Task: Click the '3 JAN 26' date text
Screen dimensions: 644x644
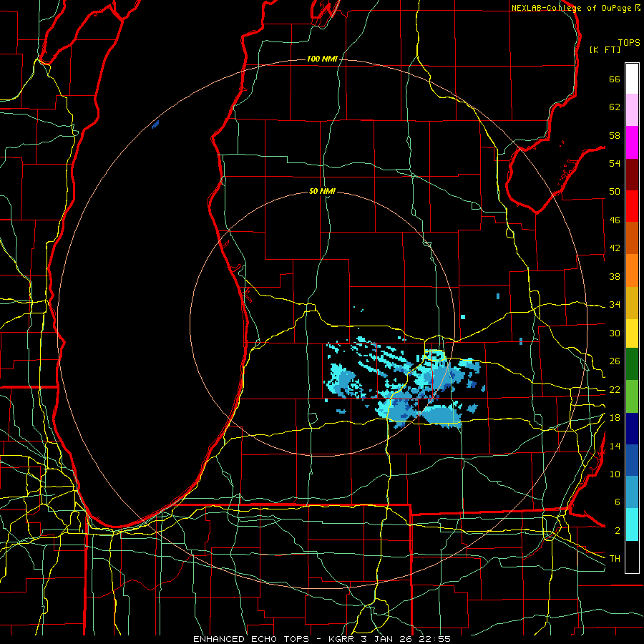Action: coord(387,639)
